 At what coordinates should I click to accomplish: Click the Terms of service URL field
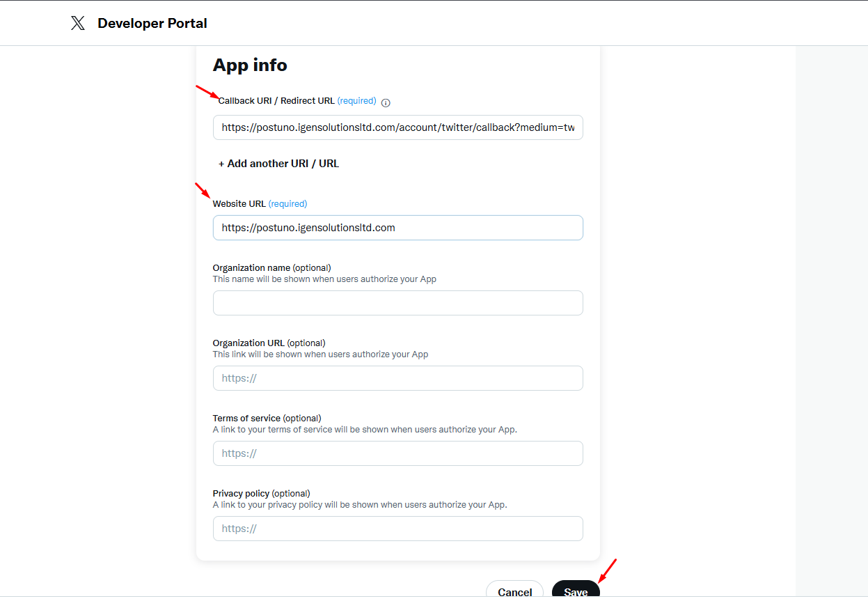point(397,453)
